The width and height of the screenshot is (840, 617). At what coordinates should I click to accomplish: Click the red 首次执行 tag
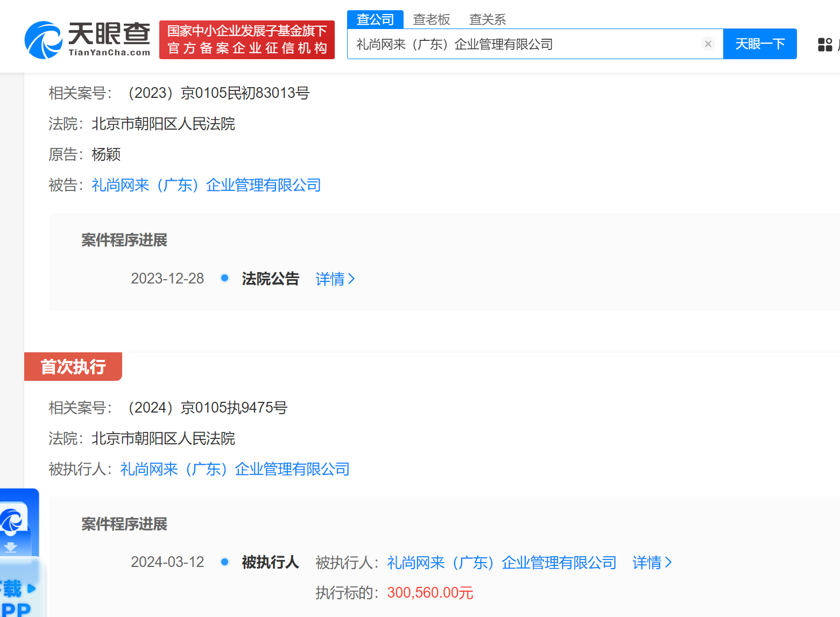73,366
